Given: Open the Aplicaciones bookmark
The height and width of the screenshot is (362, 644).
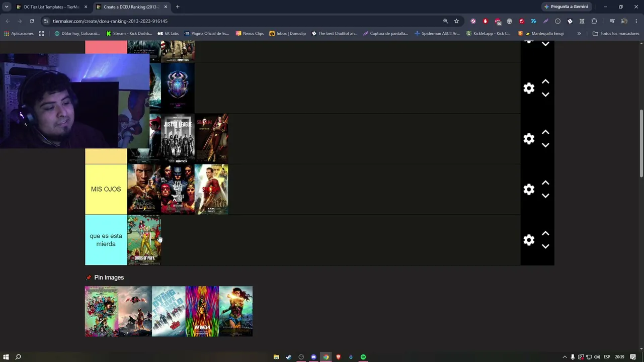Looking at the screenshot, I should tap(19, 34).
